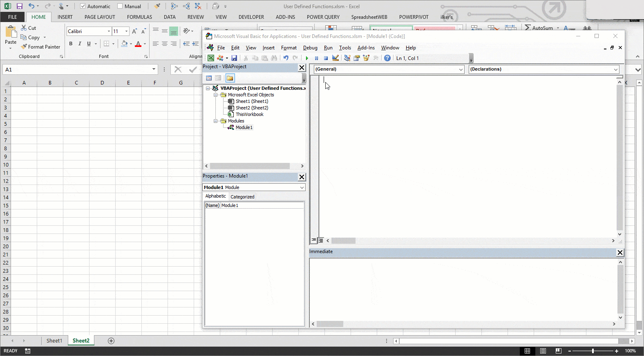Viewport: 644px width, 356px height.
Task: Open VBA Help with the question mark icon
Action: point(387,58)
